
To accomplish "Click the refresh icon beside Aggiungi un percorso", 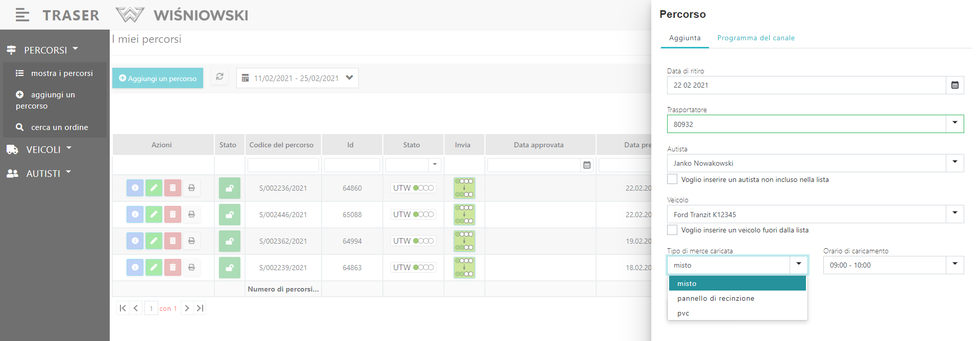I will coord(219,77).
